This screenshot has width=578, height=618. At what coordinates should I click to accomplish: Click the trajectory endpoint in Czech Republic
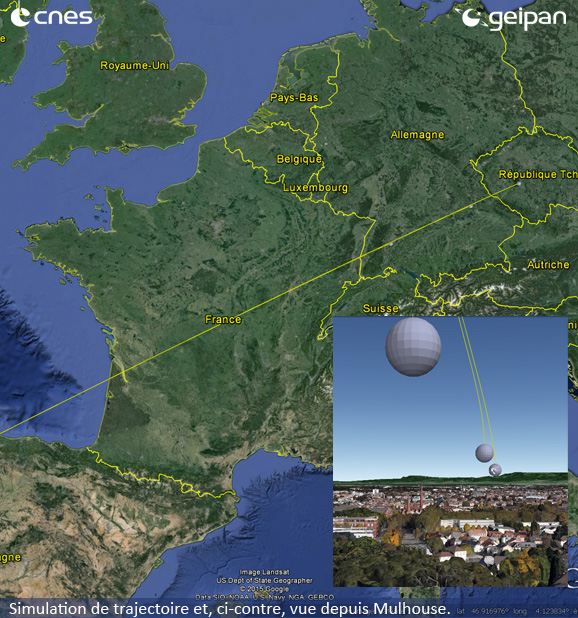(519, 184)
